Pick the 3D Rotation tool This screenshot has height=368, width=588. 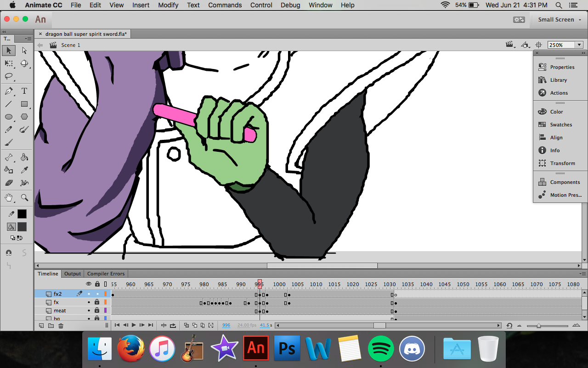click(x=24, y=63)
